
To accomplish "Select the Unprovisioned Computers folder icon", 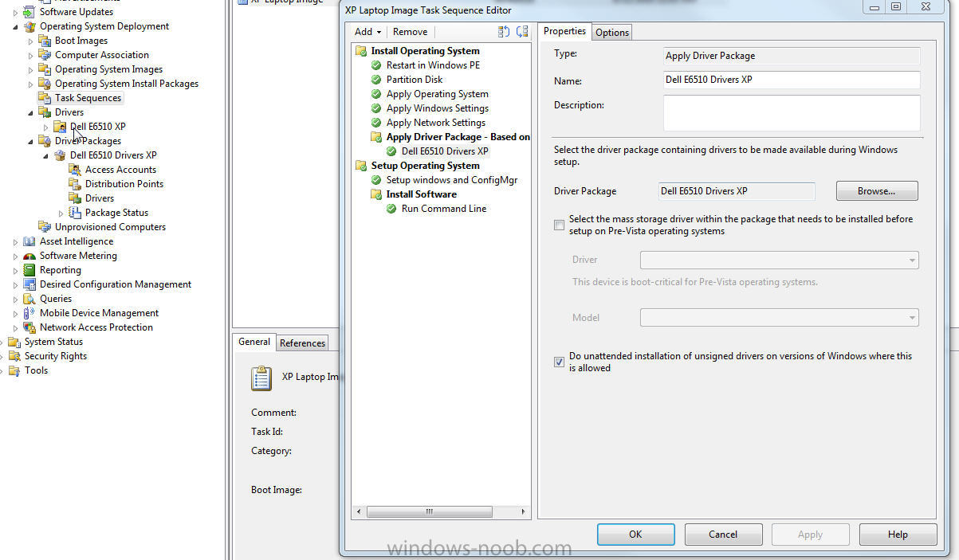I will (45, 227).
